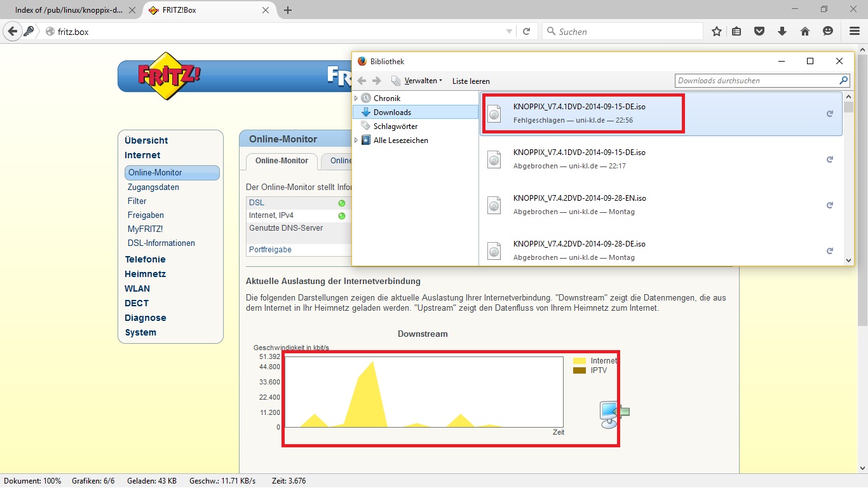The height and width of the screenshot is (488, 868).
Task: Retry cancelled KNOPPIX V7.4.1 download from 22:17
Action: coord(829,159)
